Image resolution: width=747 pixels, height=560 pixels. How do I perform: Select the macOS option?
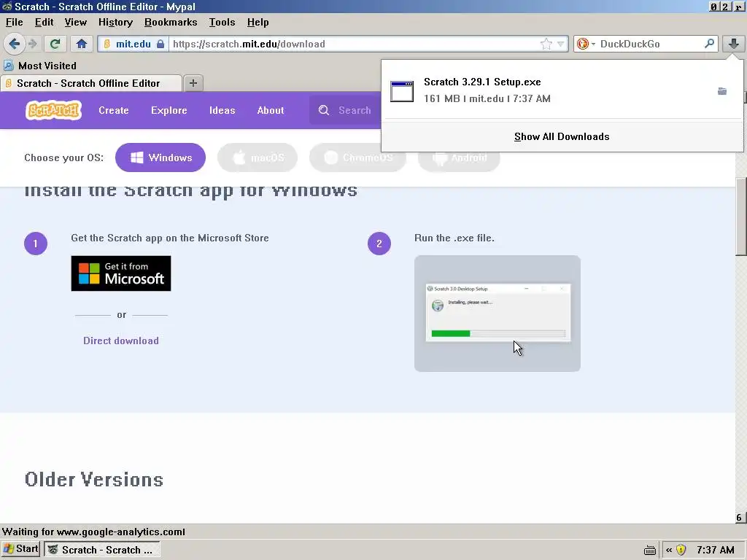pos(258,157)
